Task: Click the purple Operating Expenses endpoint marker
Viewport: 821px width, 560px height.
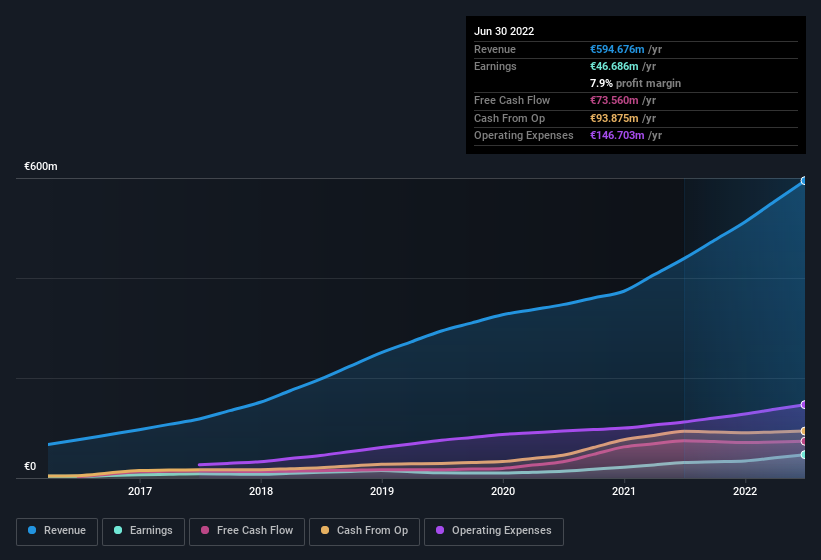Action: tap(804, 405)
